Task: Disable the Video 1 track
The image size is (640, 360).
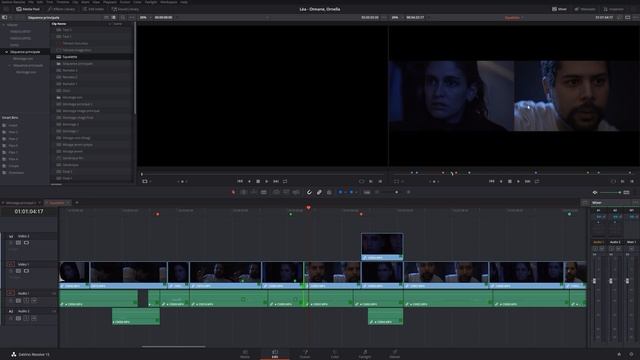Action: [x=27, y=271]
